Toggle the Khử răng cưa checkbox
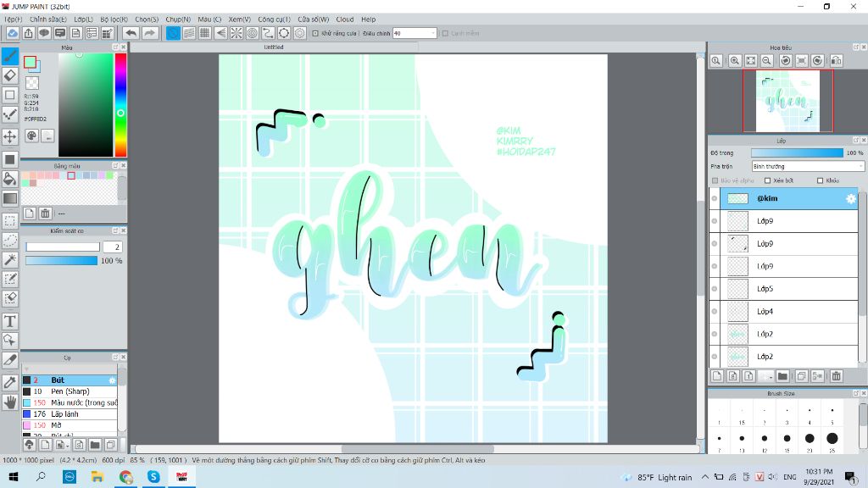 click(x=315, y=33)
